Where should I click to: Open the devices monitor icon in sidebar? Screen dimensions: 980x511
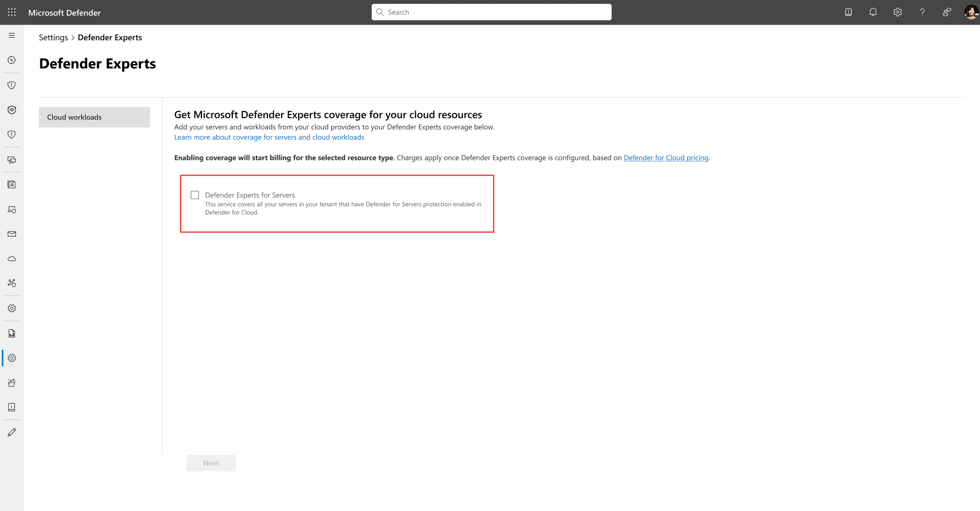coord(12,160)
